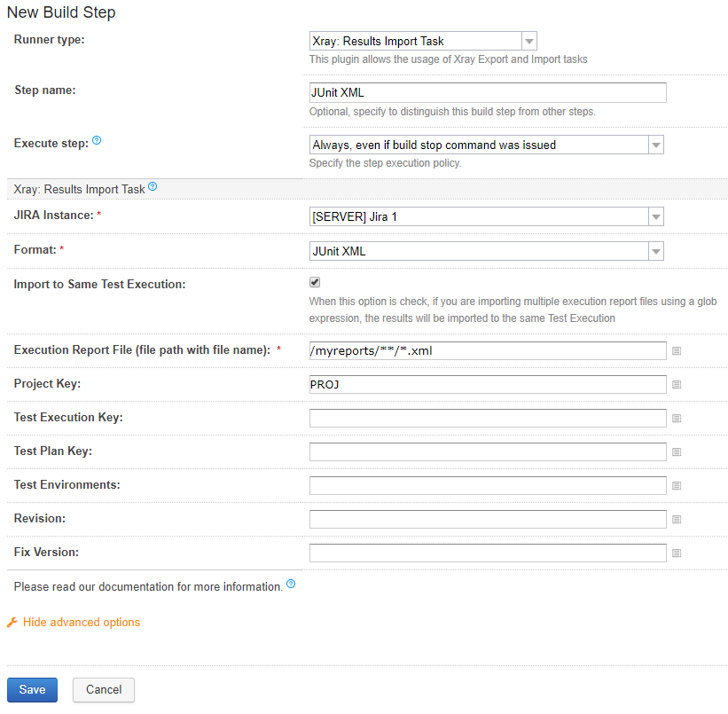
Task: Click parameter picker icon for Project Key
Action: 677,385
